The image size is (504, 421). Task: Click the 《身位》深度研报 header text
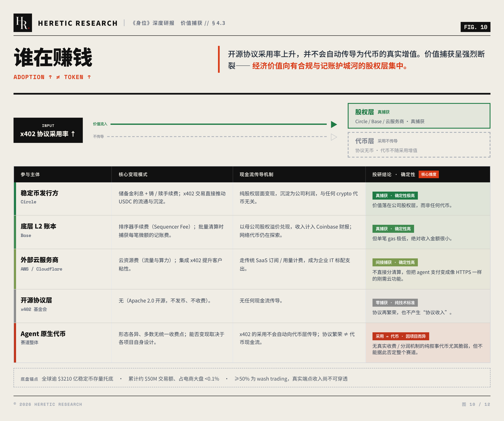(x=153, y=23)
